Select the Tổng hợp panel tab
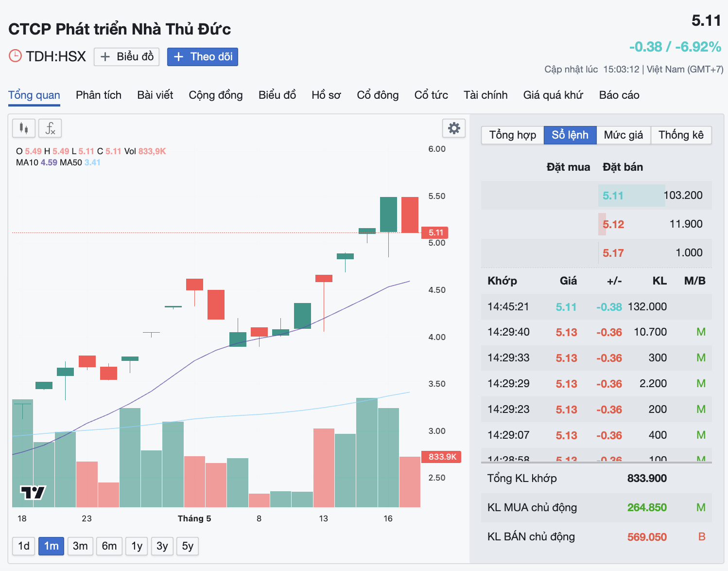The image size is (728, 571). point(513,135)
